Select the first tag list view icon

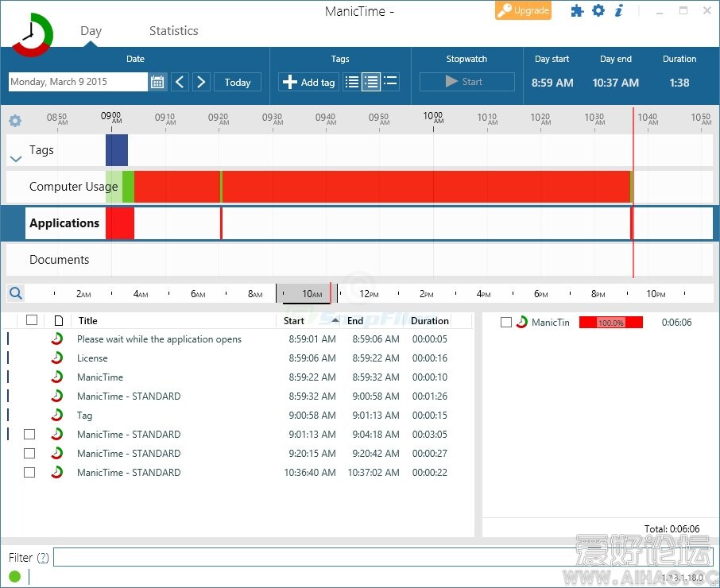[352, 82]
